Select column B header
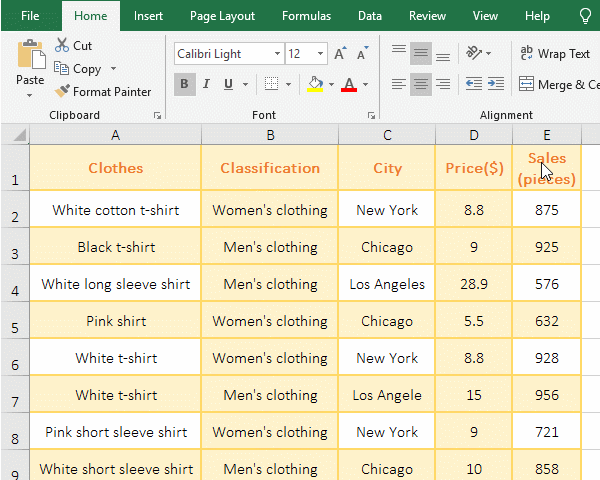Image resolution: width=600 pixels, height=480 pixels. (270, 135)
